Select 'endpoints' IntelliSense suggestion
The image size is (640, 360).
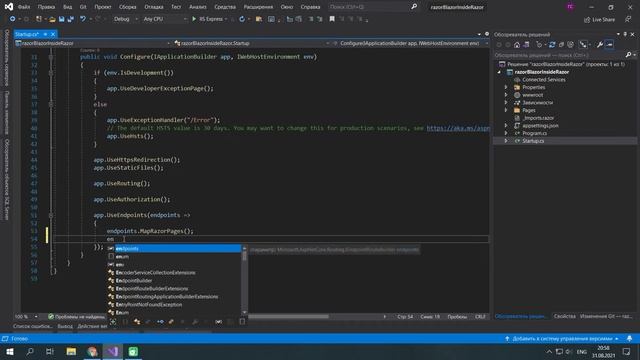[x=175, y=249]
